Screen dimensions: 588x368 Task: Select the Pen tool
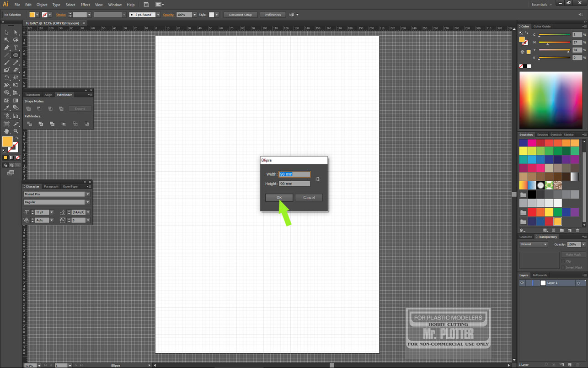click(6, 48)
